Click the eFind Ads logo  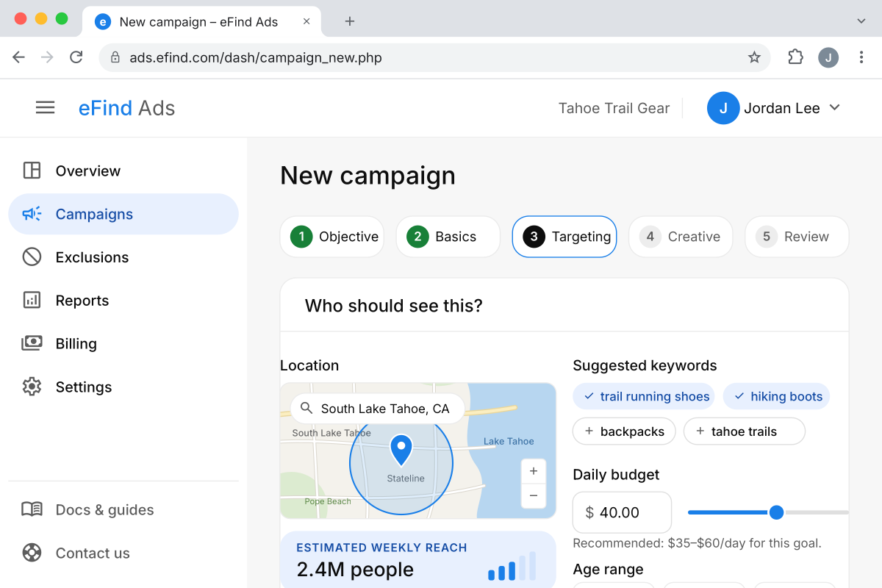click(x=126, y=108)
